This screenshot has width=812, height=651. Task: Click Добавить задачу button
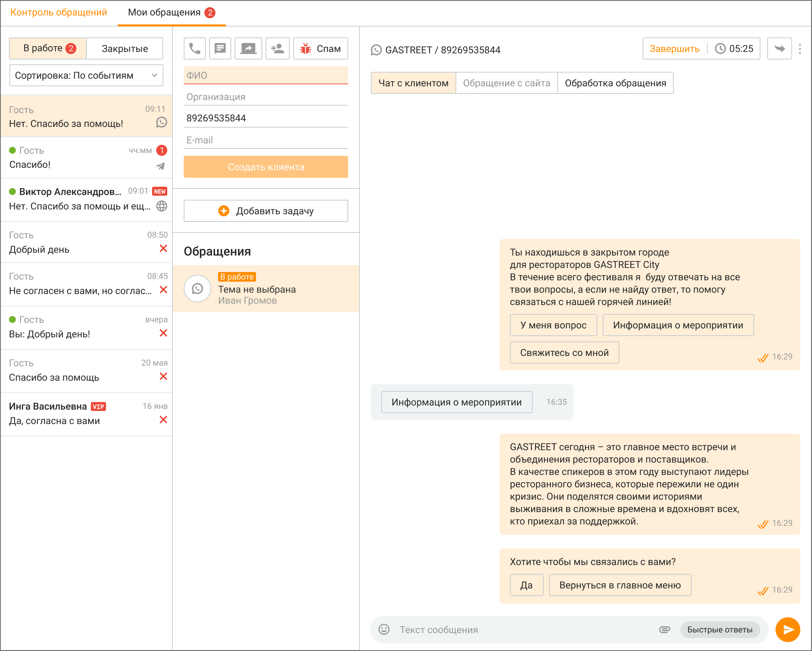266,211
